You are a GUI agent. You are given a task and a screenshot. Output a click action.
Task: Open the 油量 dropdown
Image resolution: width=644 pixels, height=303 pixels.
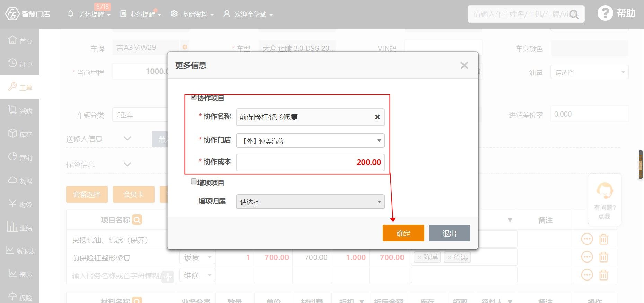(589, 72)
